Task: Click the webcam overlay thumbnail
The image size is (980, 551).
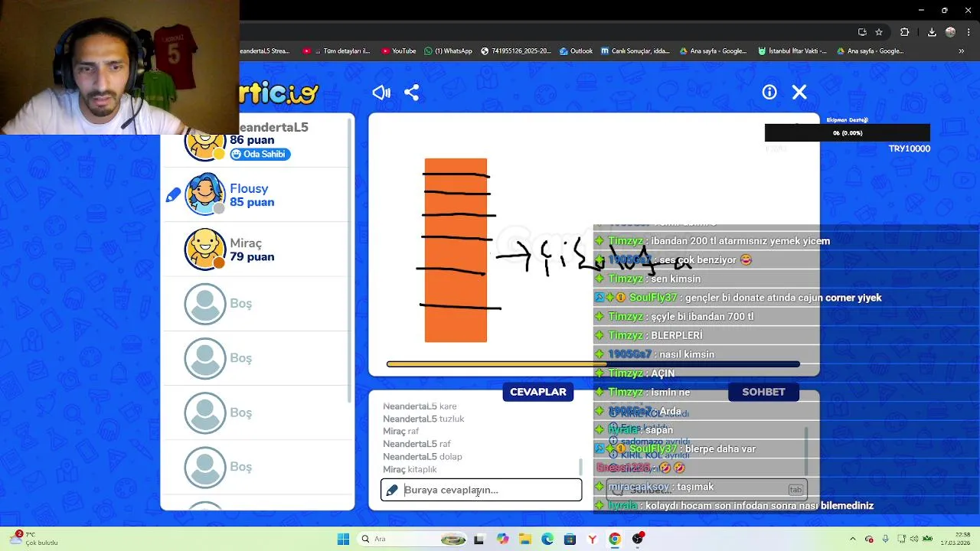Action: click(119, 67)
